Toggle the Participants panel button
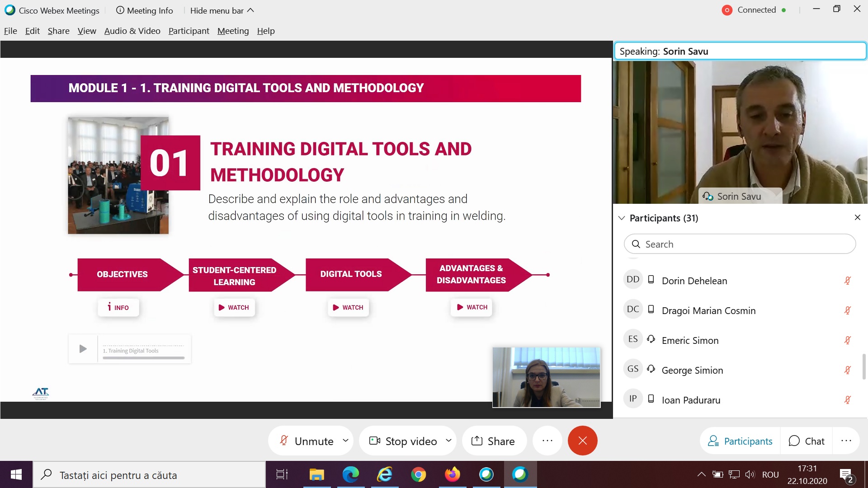Viewport: 868px width, 488px height. [x=740, y=441]
